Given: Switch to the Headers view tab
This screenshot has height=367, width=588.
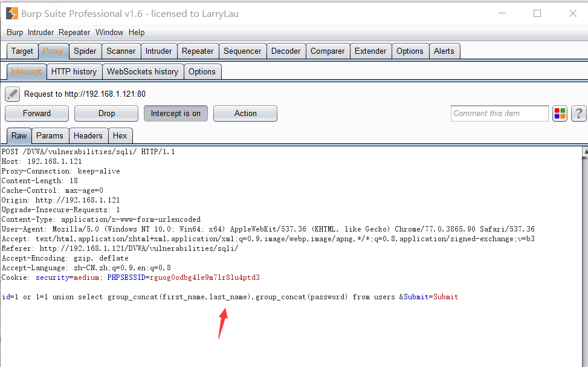Looking at the screenshot, I should pyautogui.click(x=88, y=136).
